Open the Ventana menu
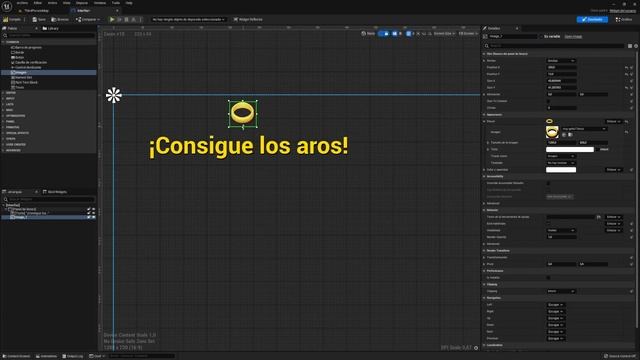 tap(100, 3)
